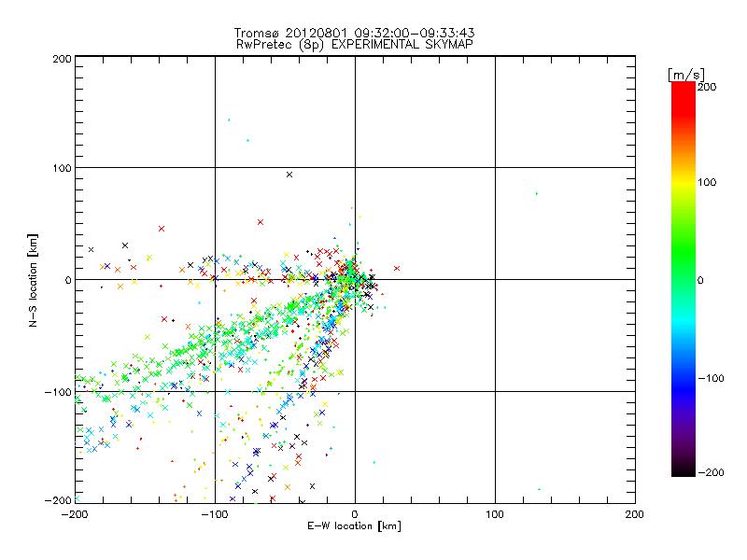This screenshot has height=560, width=747.
Task: Click the y-axis tick label '100'
Action: pos(62,168)
